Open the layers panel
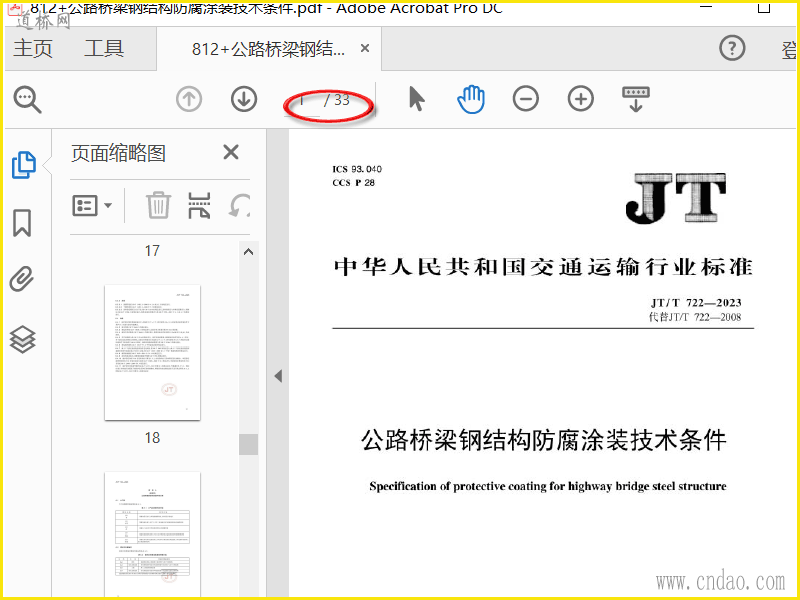This screenshot has height=600, width=800. point(22,339)
